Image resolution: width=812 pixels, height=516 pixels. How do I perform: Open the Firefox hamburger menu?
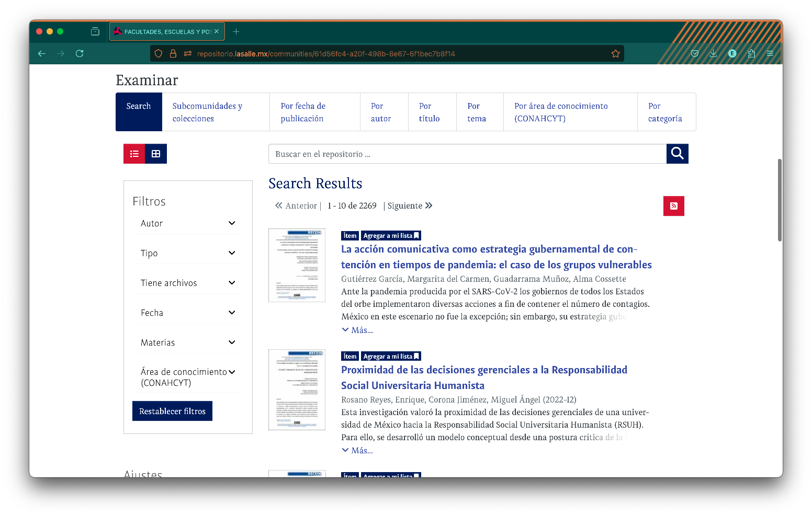(x=770, y=53)
